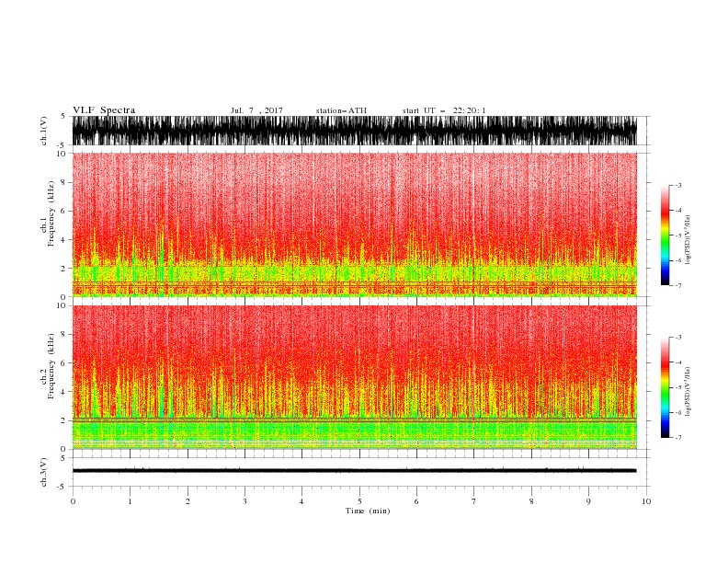
Task: Click the "ch.1(V)" axis label
Action: coord(44,132)
